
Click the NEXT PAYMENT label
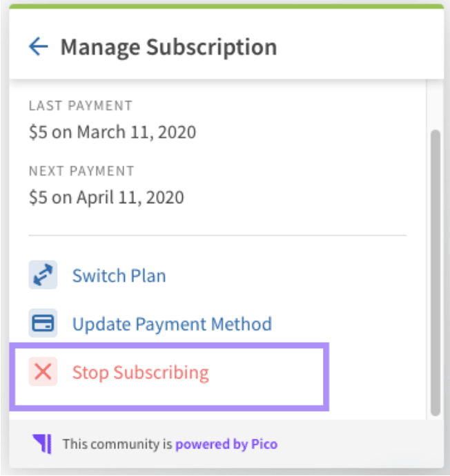click(81, 171)
